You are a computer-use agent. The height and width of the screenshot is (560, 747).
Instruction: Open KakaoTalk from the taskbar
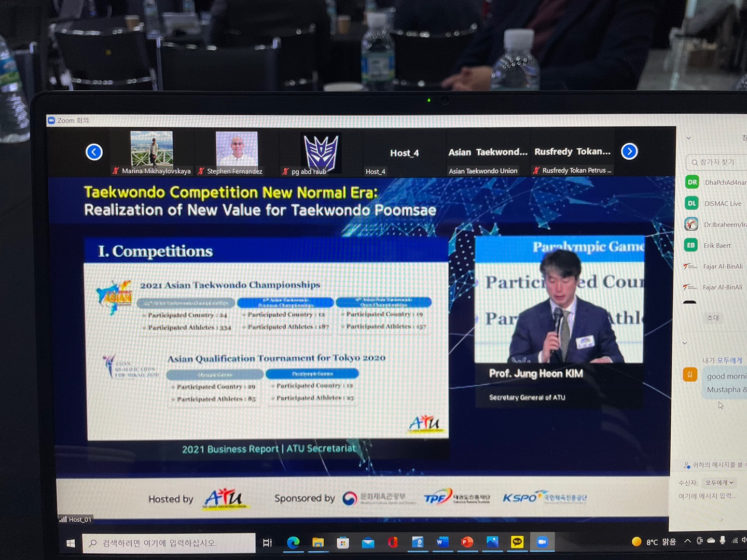click(517, 542)
